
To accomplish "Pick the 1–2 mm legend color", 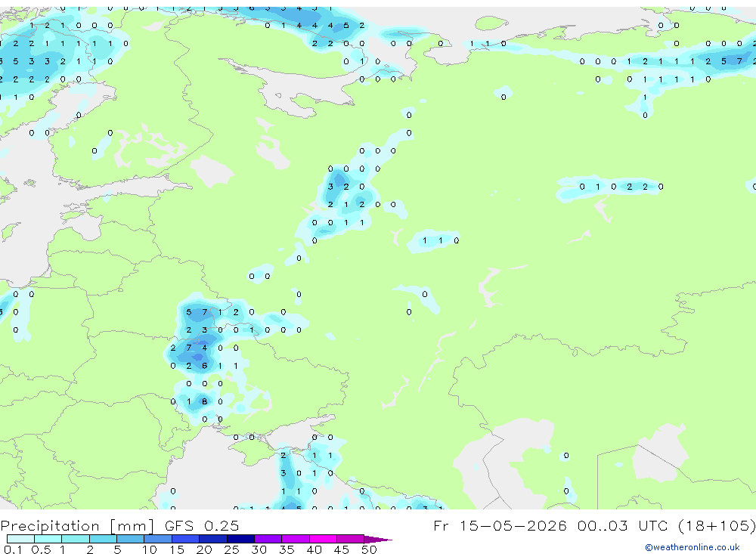I will tap(76, 539).
